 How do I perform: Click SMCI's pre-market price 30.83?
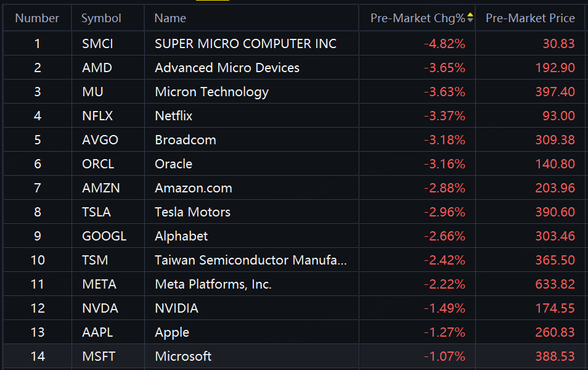click(x=560, y=44)
